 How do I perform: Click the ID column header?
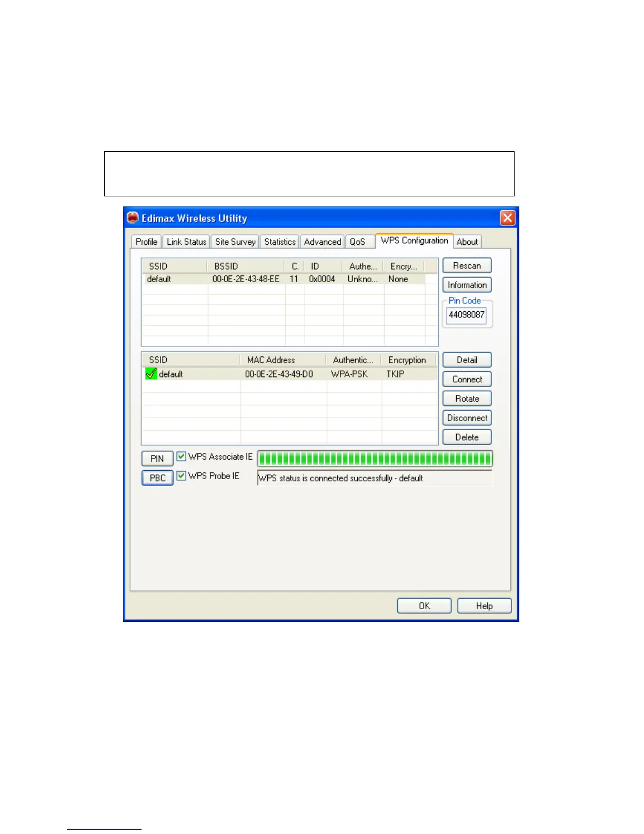tap(323, 266)
